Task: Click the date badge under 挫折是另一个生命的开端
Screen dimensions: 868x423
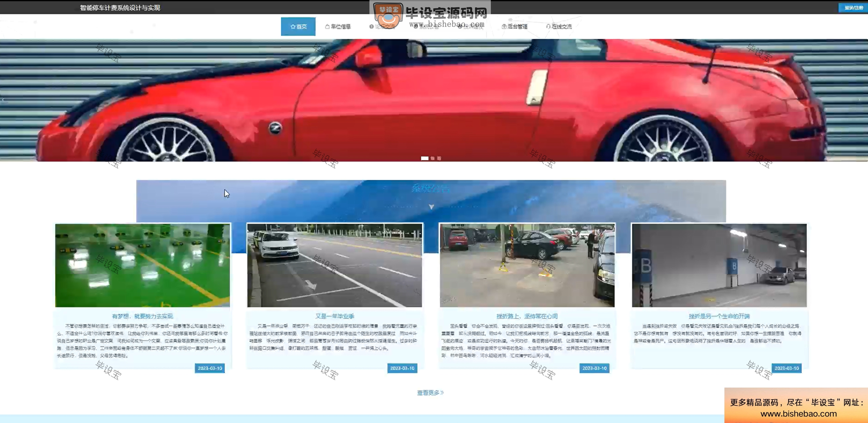Action: coord(786,368)
